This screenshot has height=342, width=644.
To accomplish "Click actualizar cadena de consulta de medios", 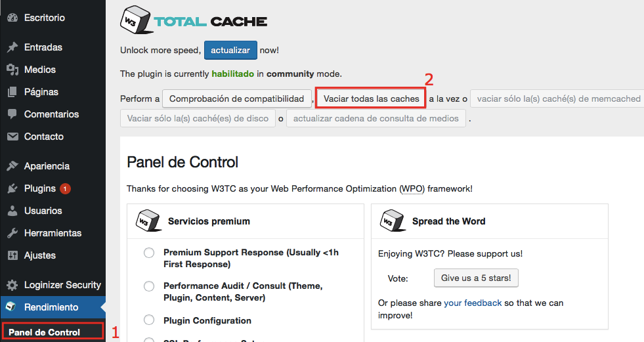I will click(376, 118).
